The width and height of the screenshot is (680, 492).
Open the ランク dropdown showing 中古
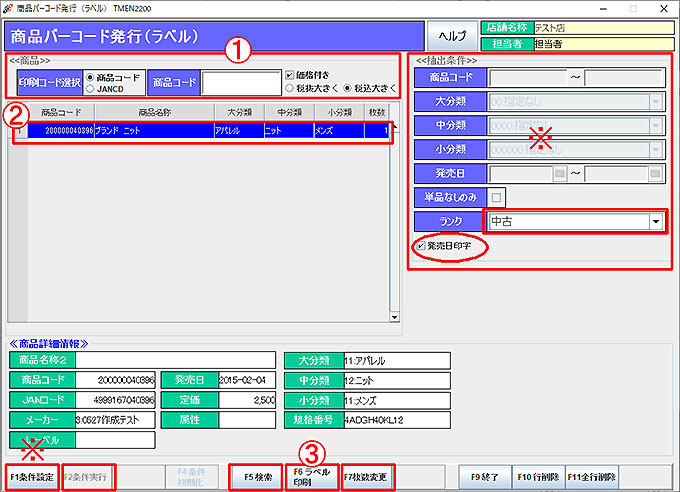[656, 222]
